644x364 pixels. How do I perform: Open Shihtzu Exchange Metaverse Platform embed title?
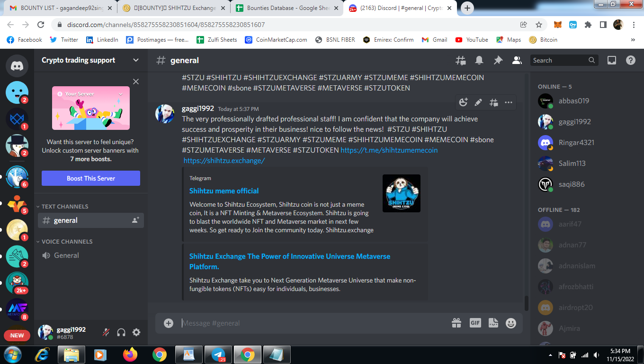click(x=290, y=262)
